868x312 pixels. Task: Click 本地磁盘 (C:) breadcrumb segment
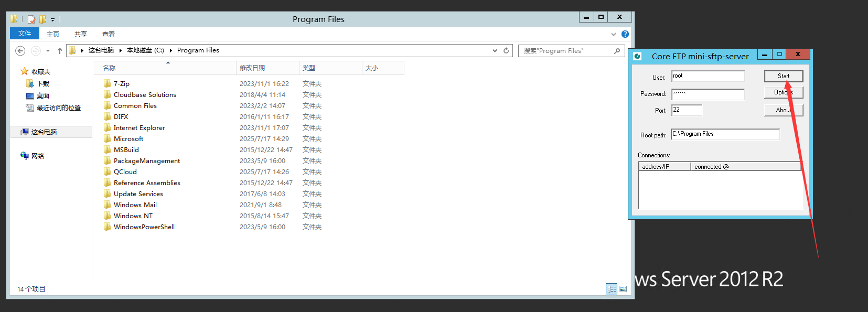click(145, 50)
